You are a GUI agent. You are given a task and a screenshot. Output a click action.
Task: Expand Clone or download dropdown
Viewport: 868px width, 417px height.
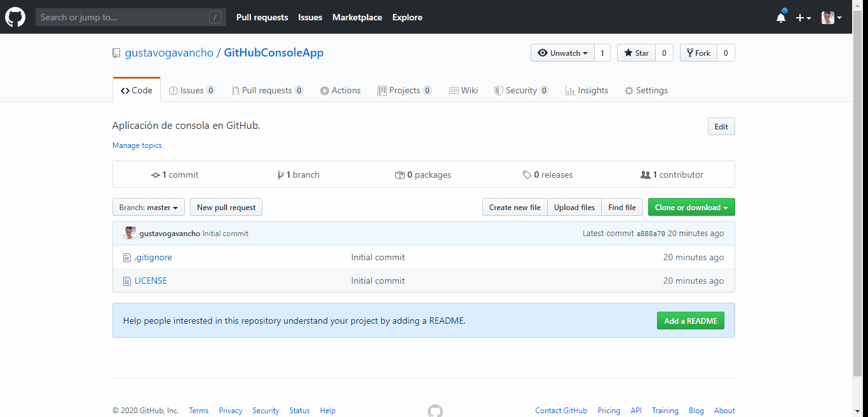coord(691,207)
